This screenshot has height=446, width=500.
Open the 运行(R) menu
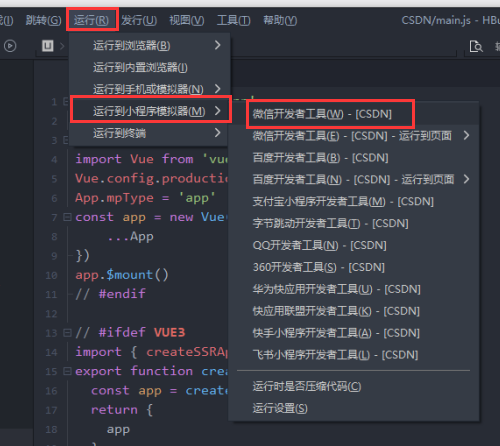click(91, 20)
